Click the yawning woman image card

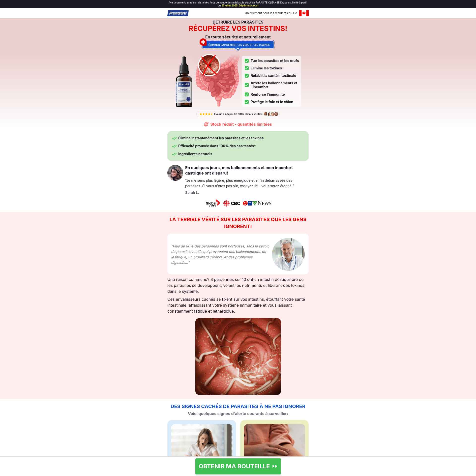(201, 440)
